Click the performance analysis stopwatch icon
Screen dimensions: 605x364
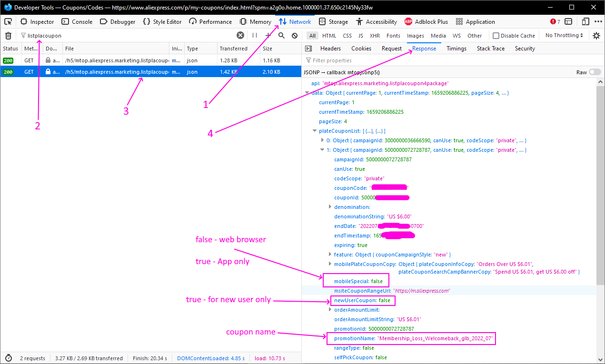coord(8,358)
